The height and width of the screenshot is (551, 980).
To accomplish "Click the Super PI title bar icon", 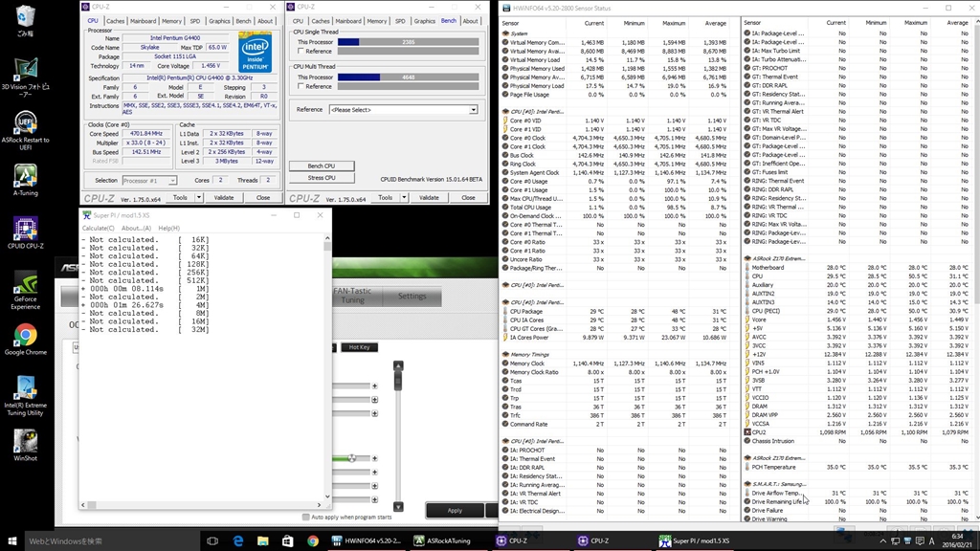I will point(87,215).
